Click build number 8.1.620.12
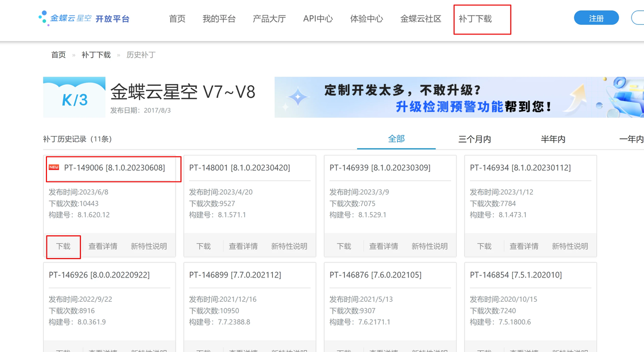Viewport: 644px width, 352px height. pyautogui.click(x=93, y=215)
